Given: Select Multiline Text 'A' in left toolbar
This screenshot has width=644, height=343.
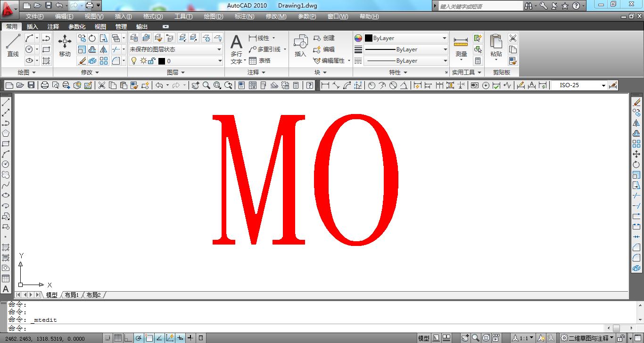Looking at the screenshot, I should (x=6, y=289).
